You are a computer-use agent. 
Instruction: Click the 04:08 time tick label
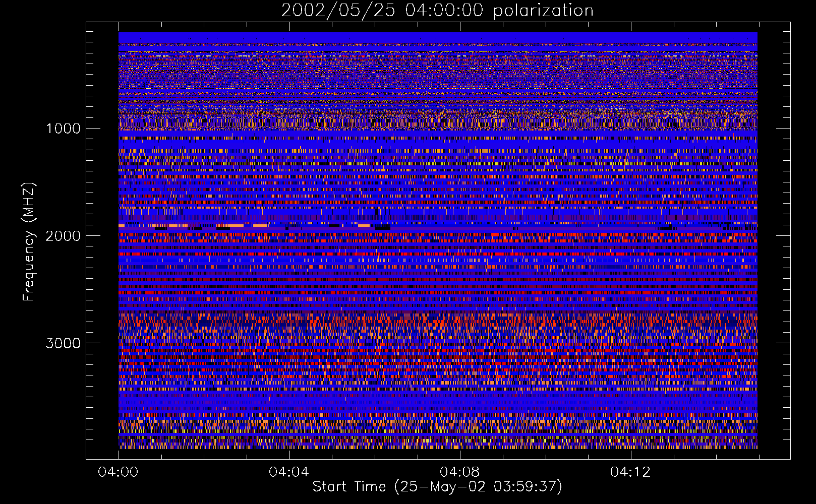[460, 472]
